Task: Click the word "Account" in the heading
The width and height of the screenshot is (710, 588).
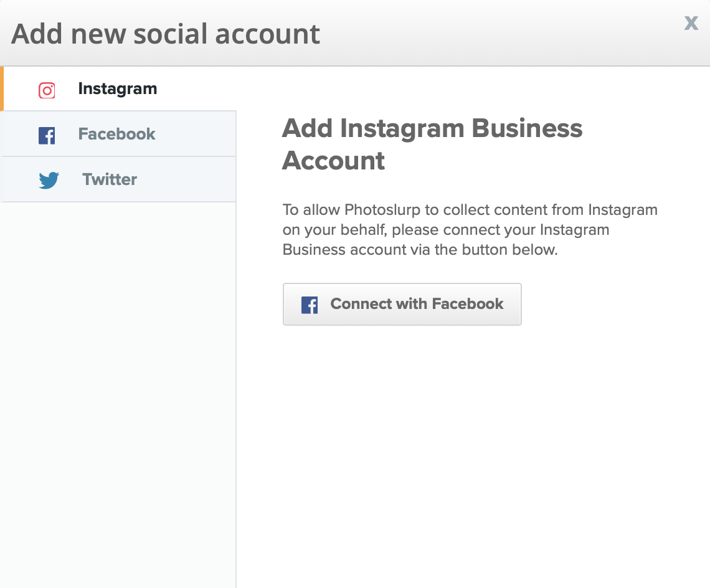Action: 334,161
